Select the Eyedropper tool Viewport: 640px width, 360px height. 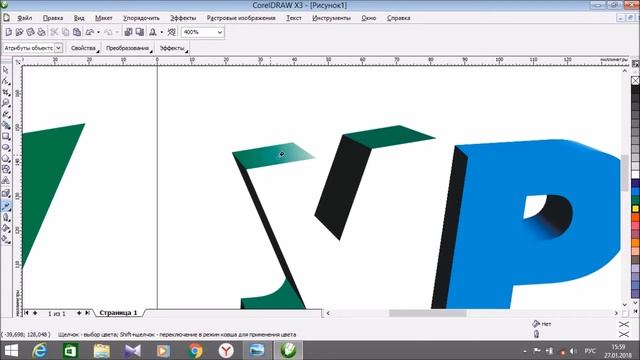coord(6,207)
